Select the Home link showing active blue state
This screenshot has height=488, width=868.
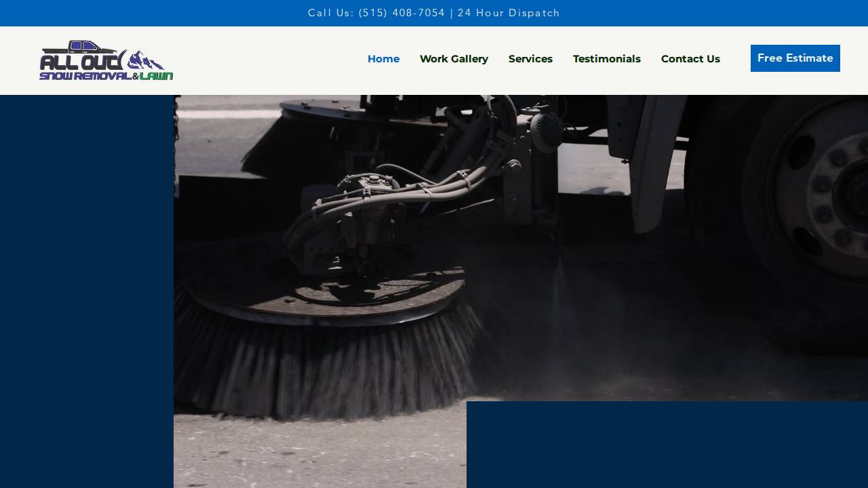click(383, 59)
